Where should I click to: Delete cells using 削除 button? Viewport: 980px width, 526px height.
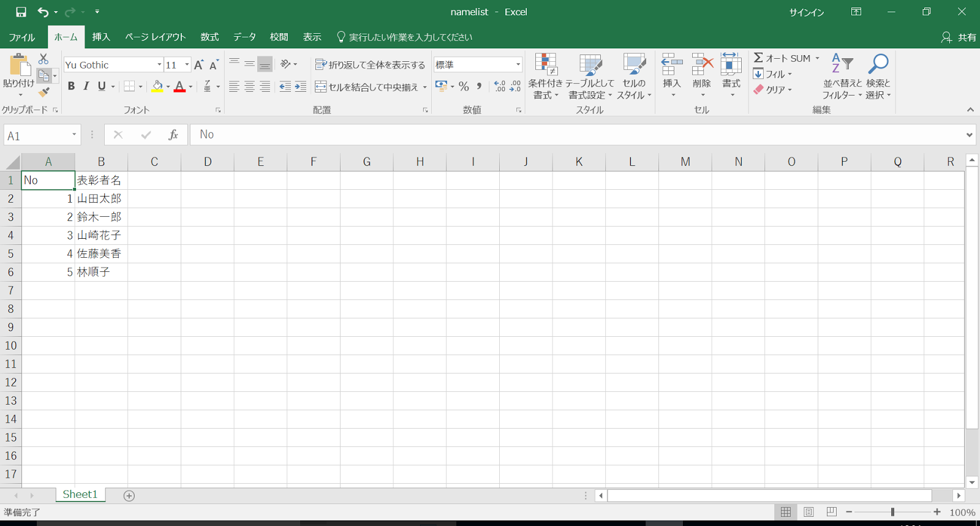pyautogui.click(x=702, y=75)
